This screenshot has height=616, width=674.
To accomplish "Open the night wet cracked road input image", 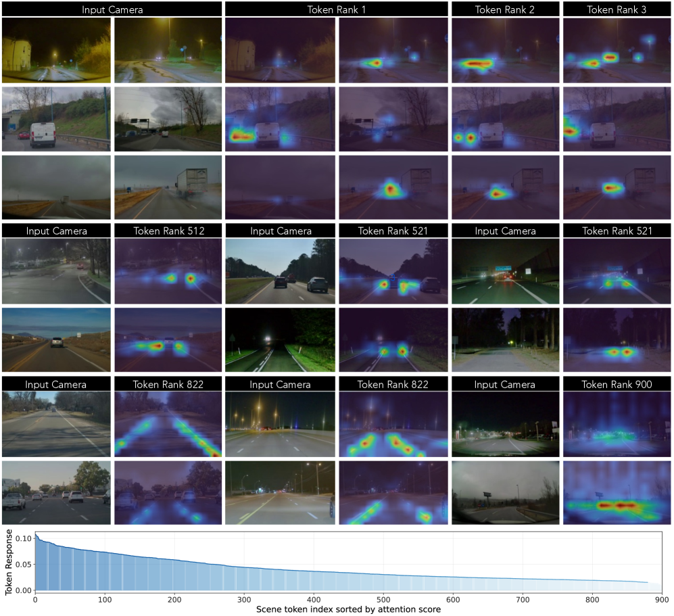I will pyautogui.click(x=168, y=50).
